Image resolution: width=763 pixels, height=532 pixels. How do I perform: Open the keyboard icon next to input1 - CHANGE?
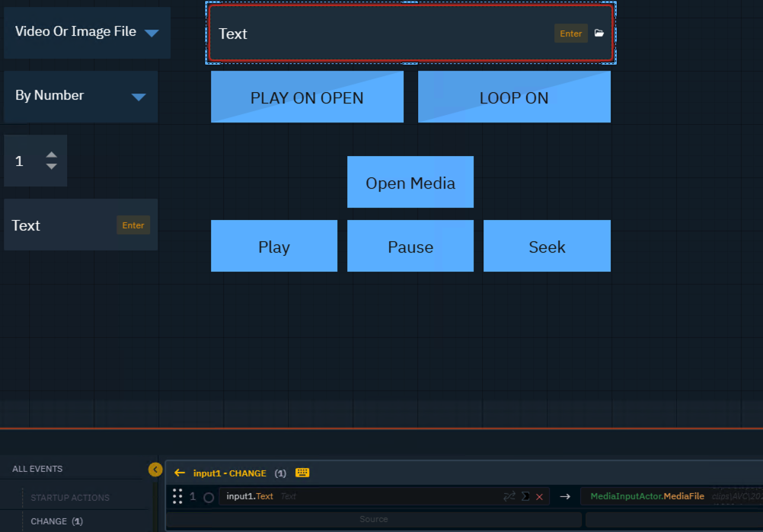302,473
